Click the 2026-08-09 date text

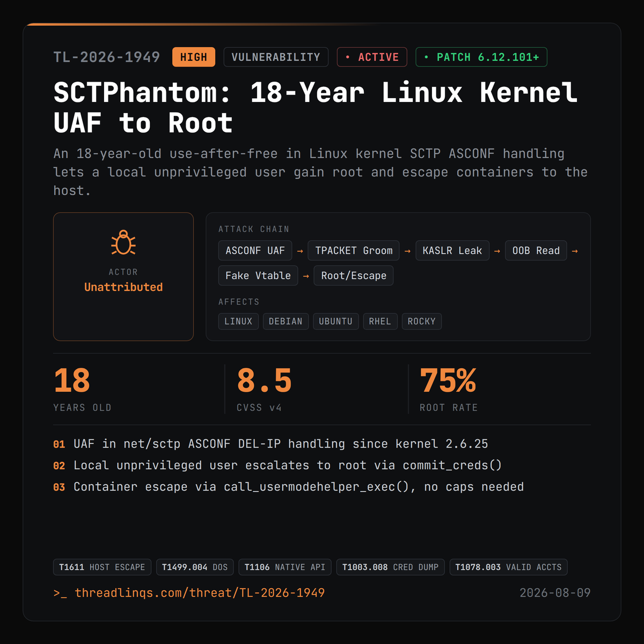click(x=555, y=593)
